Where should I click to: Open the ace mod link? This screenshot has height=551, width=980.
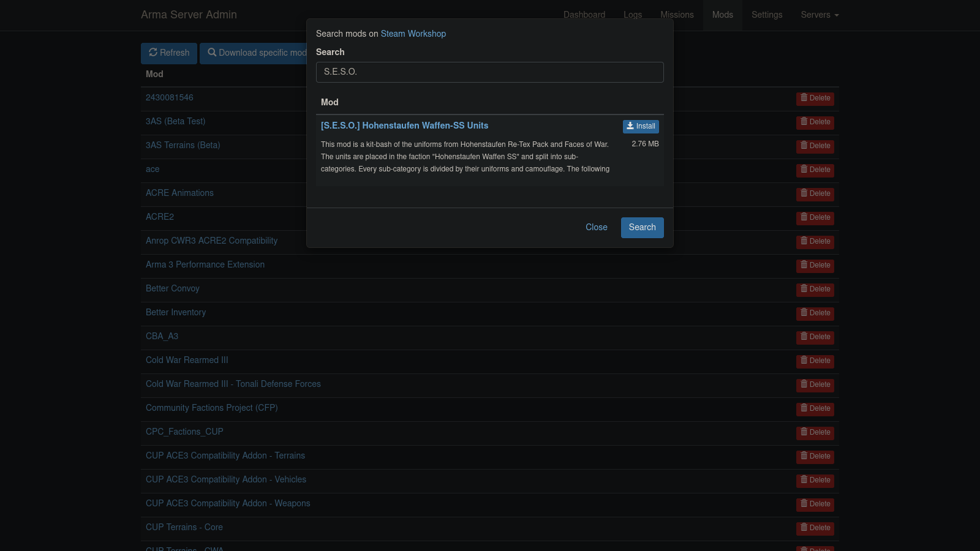click(x=153, y=169)
